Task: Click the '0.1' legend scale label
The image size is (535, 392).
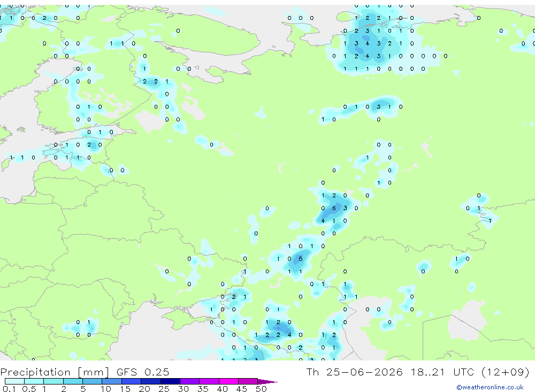Action: [10, 389]
